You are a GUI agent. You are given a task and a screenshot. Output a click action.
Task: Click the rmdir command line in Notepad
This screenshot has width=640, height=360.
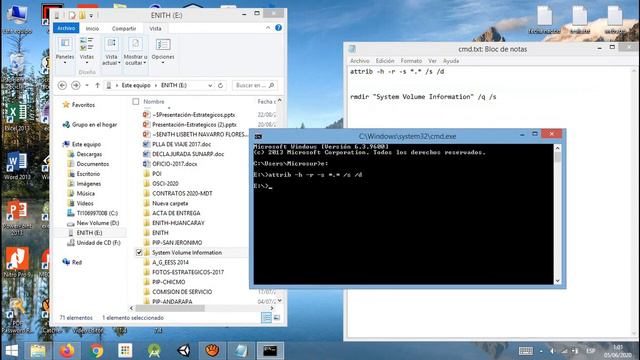pos(423,97)
